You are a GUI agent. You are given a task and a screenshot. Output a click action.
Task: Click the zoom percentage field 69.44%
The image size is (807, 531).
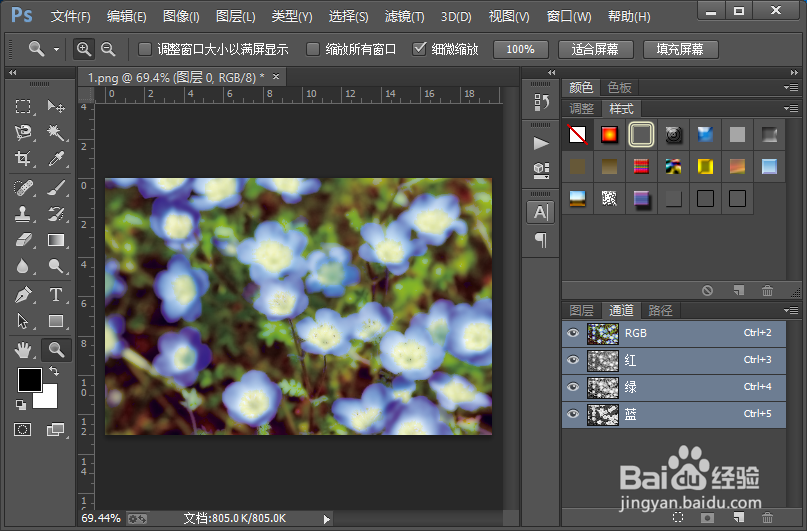click(x=101, y=518)
